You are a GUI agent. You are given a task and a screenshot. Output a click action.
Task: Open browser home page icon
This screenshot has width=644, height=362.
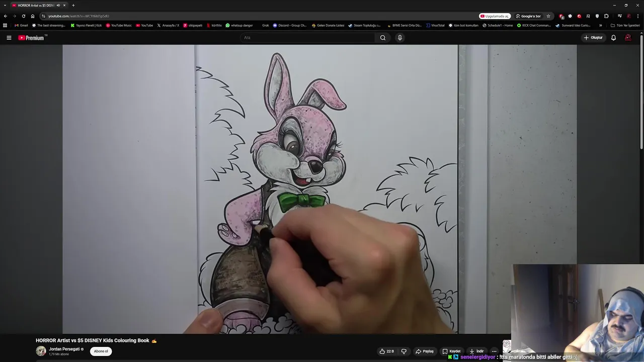click(33, 16)
